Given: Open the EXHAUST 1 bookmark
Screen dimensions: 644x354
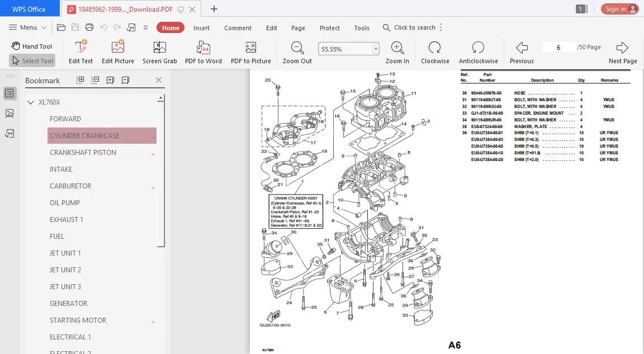Looking at the screenshot, I should tap(67, 220).
